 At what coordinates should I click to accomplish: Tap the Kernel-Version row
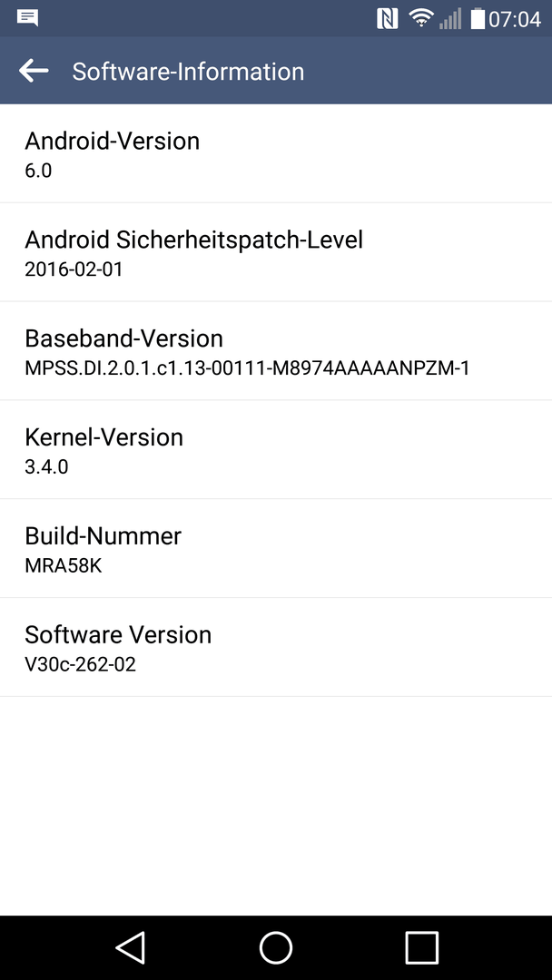tap(276, 449)
